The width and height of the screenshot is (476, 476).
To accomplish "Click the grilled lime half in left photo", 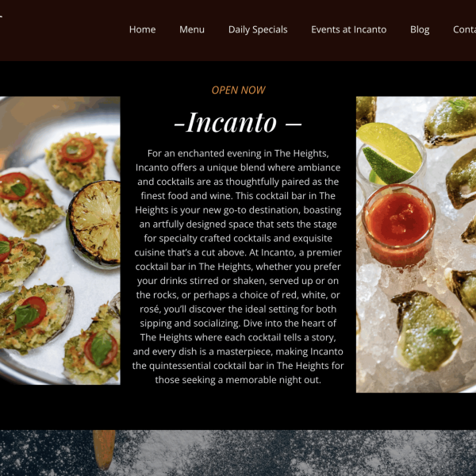I will [x=94, y=223].
